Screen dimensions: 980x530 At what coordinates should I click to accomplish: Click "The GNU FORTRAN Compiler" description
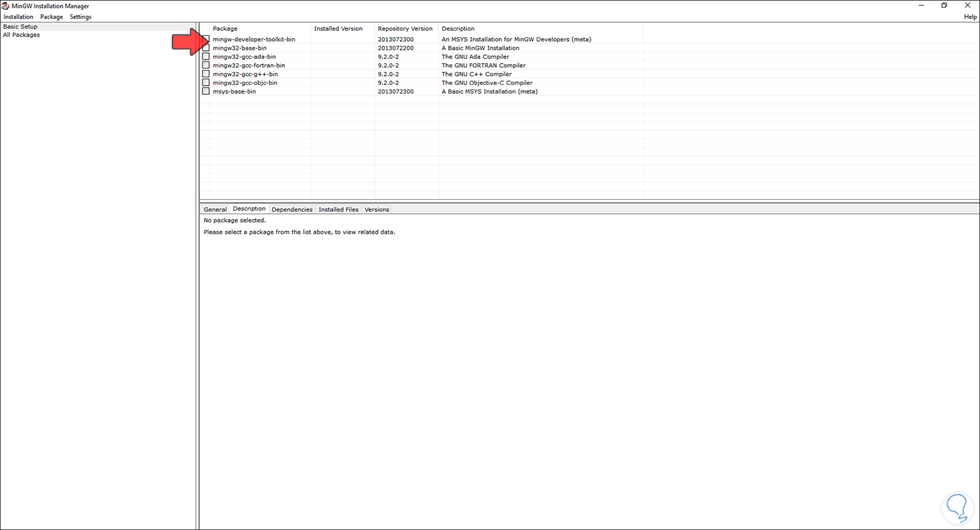point(483,65)
